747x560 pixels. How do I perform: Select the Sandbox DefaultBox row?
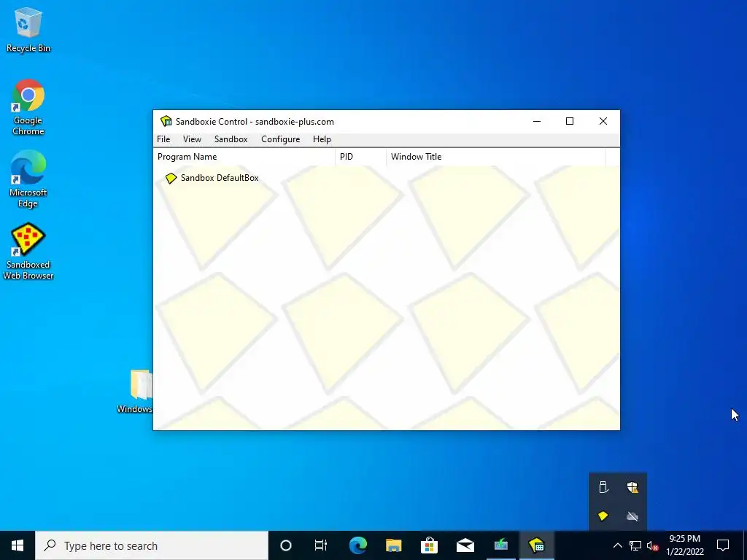pos(212,178)
